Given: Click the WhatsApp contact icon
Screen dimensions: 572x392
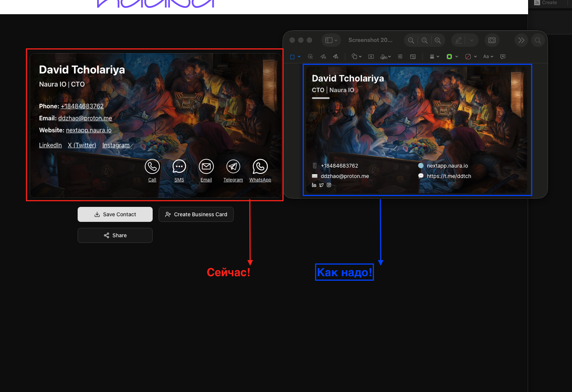Looking at the screenshot, I should (260, 166).
